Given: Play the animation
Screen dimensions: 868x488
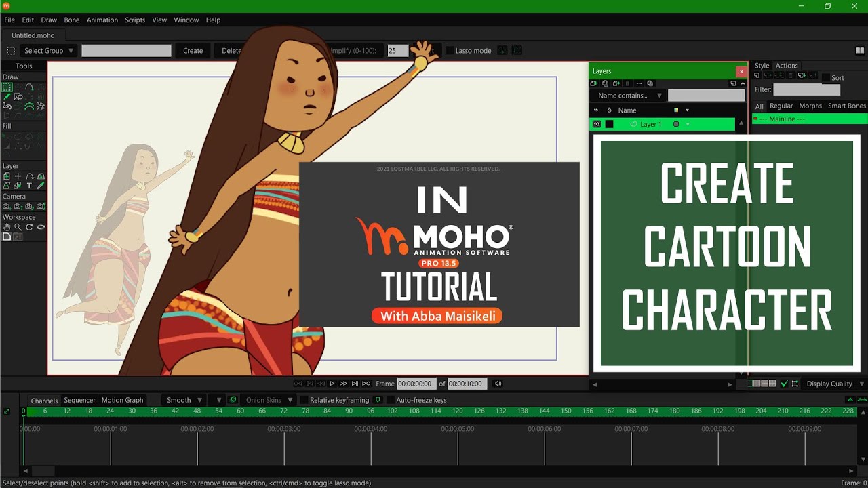Looking at the screenshot, I should 332,384.
